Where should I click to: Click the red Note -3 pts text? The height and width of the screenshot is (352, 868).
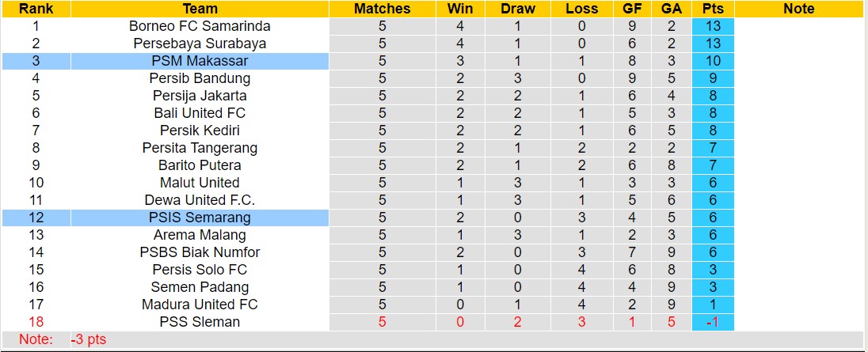point(89,340)
